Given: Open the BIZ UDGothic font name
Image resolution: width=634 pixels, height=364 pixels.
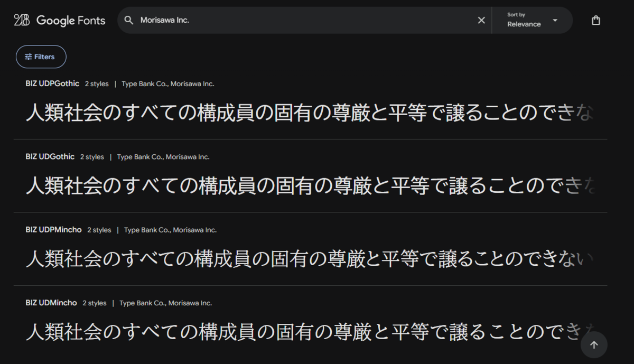Looking at the screenshot, I should (50, 156).
